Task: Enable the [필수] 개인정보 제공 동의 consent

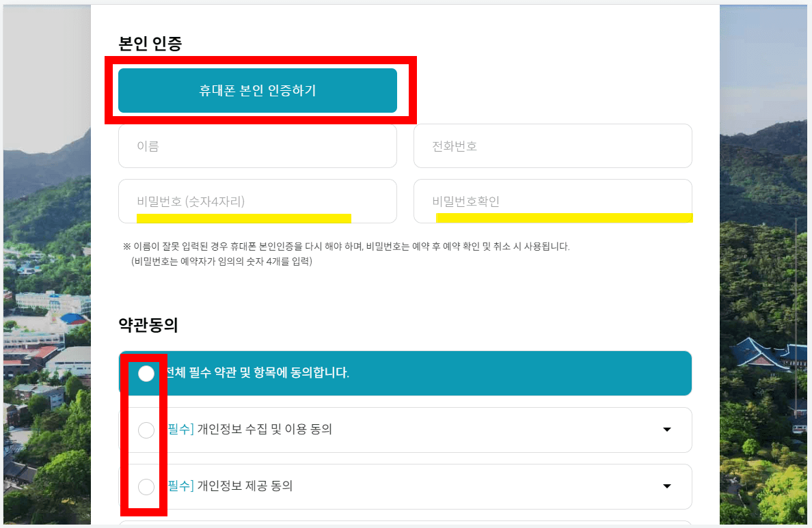Action: tap(145, 487)
